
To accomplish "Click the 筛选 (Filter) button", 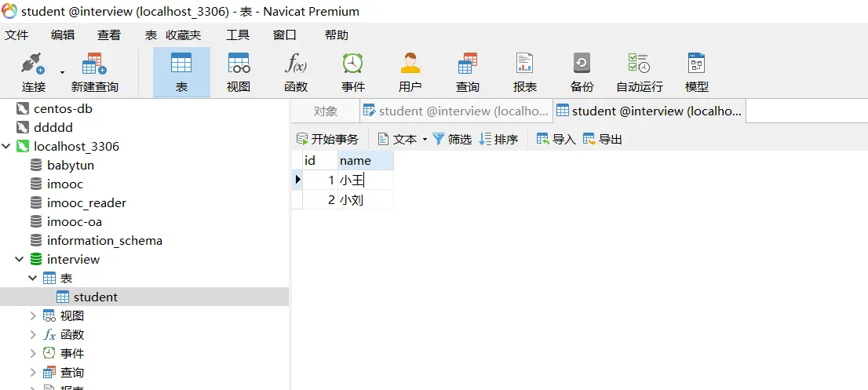I will 452,139.
